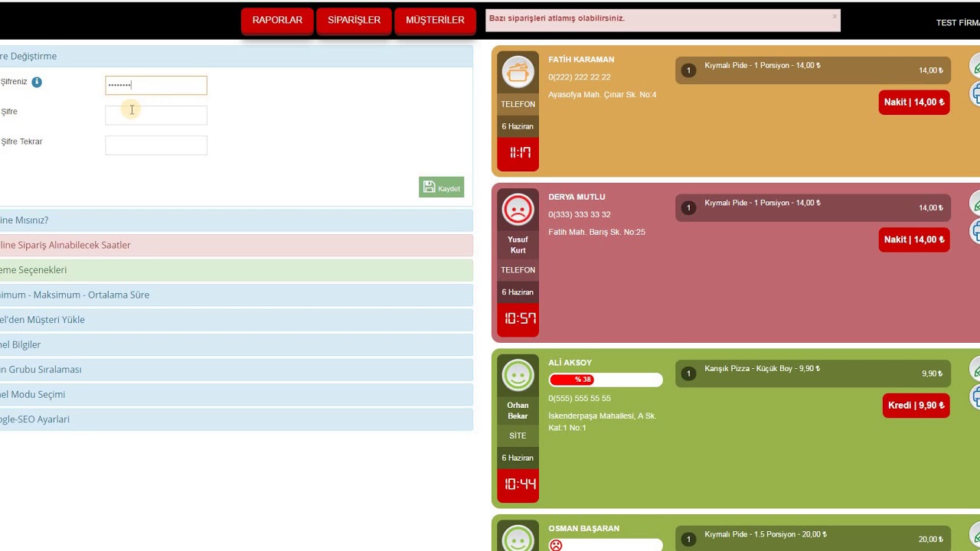This screenshot has height=551, width=980.
Task: Click the ALİ AKSOY customer name
Action: (x=570, y=364)
